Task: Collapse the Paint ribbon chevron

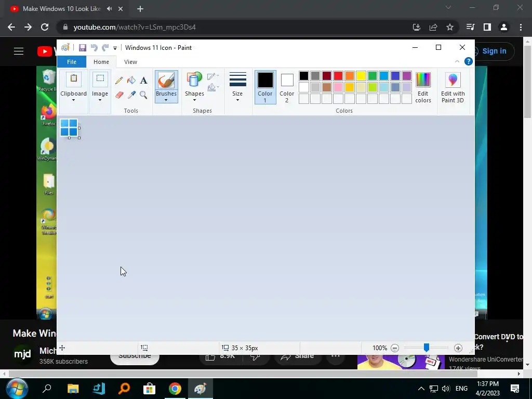Action: 457,61
